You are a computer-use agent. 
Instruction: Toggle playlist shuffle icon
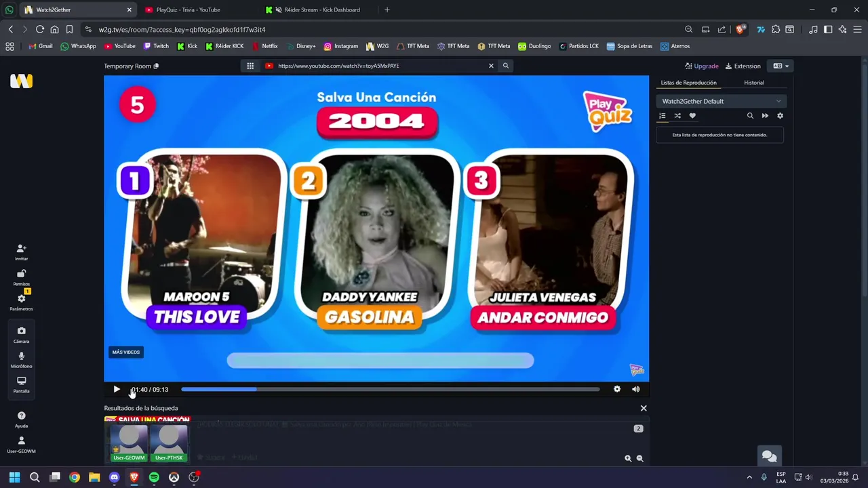(x=677, y=116)
